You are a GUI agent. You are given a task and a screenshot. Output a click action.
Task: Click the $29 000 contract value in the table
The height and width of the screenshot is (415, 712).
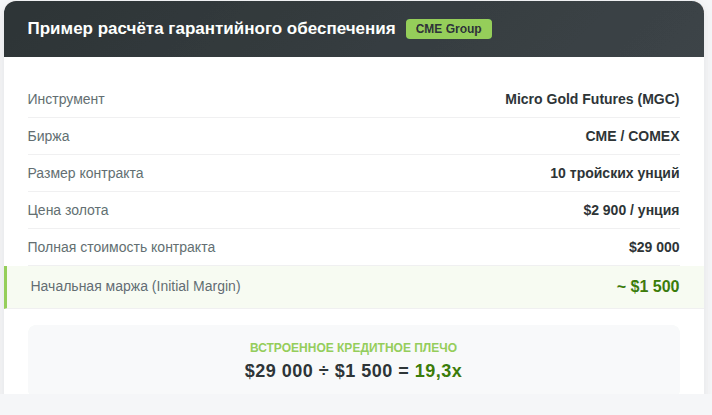point(654,247)
